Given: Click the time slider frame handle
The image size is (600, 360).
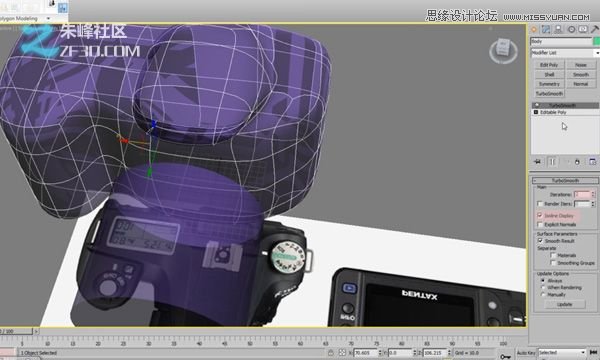Looking at the screenshot, I should click(16, 331).
